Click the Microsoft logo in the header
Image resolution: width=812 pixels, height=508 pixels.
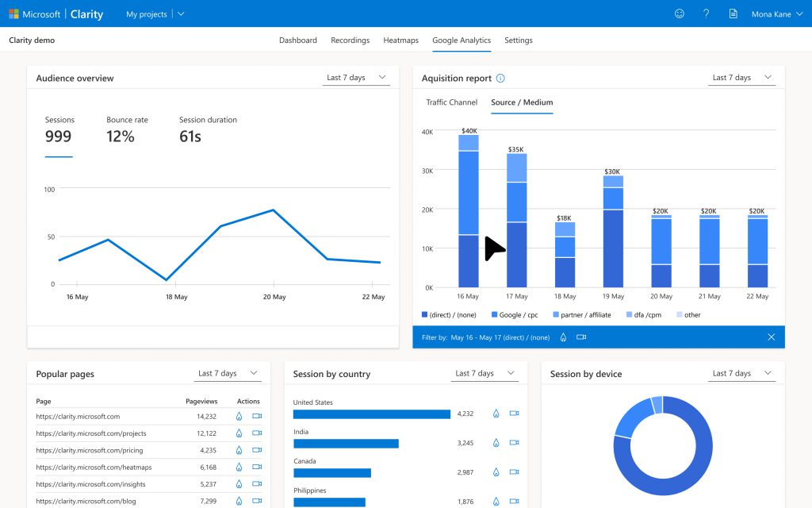[14, 14]
